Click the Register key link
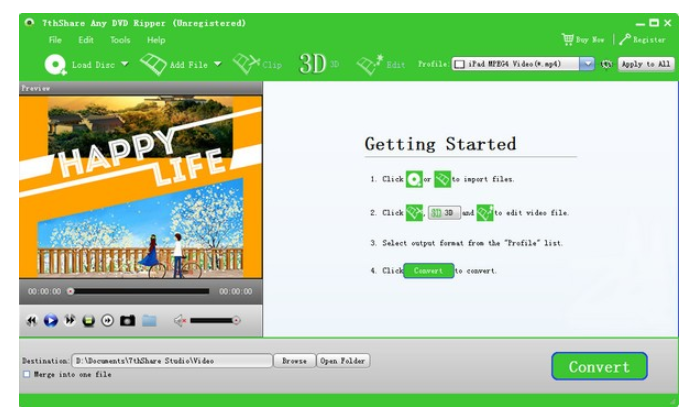This screenshot has height=407, width=692. [642, 39]
